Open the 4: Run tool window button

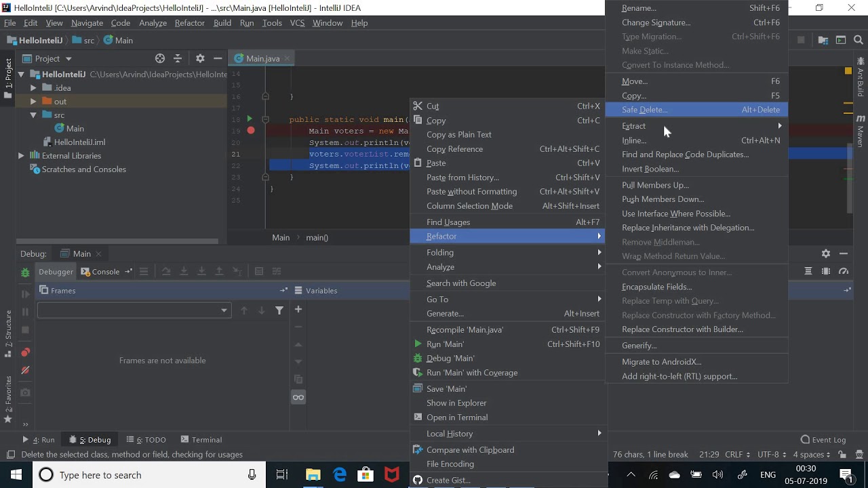39,439
